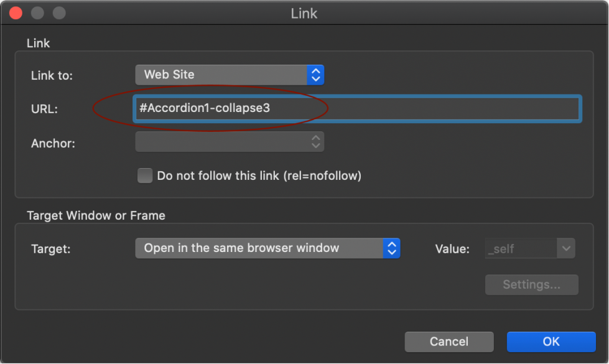Cancel the Link dialog
The image size is (609, 364).
click(449, 342)
